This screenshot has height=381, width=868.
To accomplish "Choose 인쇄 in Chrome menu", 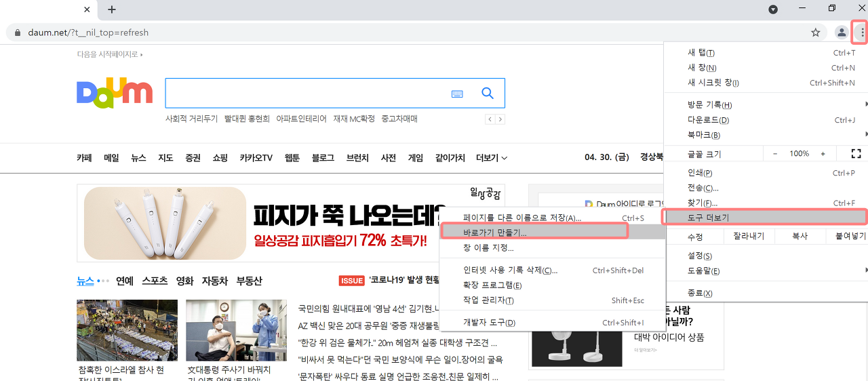I will click(766, 173).
